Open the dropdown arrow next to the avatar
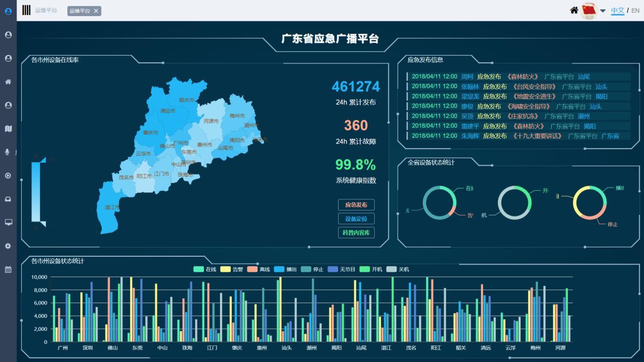The height and width of the screenshot is (362, 644). tap(603, 11)
